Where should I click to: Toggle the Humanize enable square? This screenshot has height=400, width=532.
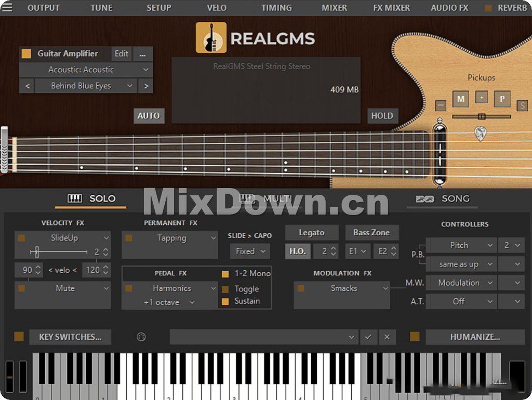point(415,337)
